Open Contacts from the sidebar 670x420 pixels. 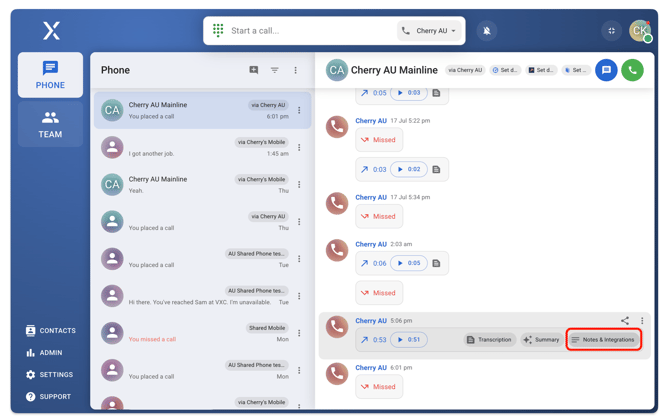50,330
